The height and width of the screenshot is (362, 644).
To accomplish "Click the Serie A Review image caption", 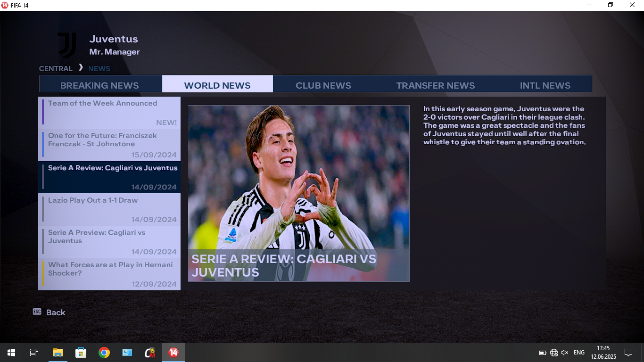I will click(x=284, y=265).
